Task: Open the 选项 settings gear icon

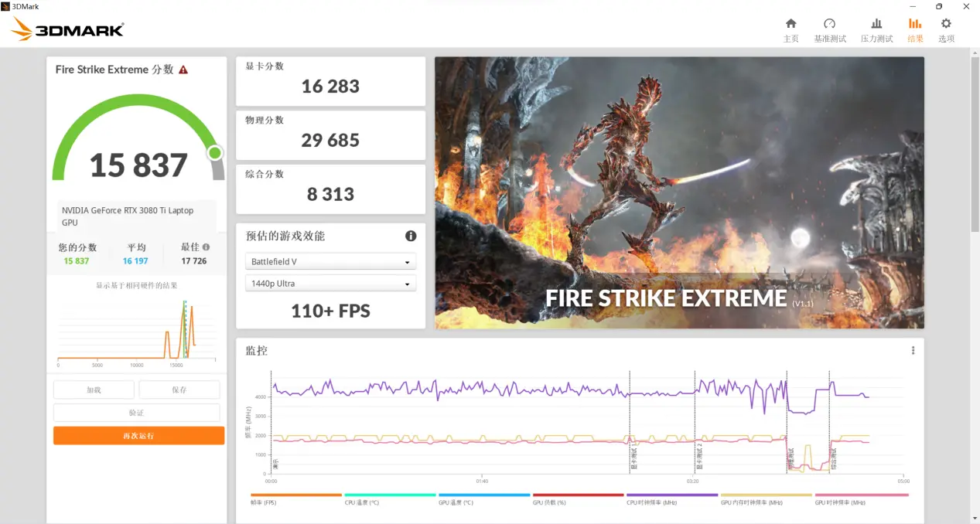Action: click(945, 24)
